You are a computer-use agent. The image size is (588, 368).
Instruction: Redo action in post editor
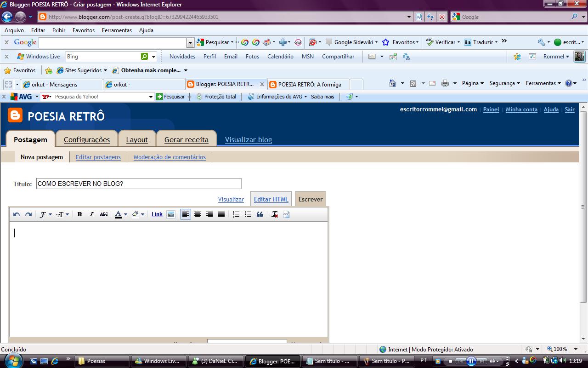point(28,214)
